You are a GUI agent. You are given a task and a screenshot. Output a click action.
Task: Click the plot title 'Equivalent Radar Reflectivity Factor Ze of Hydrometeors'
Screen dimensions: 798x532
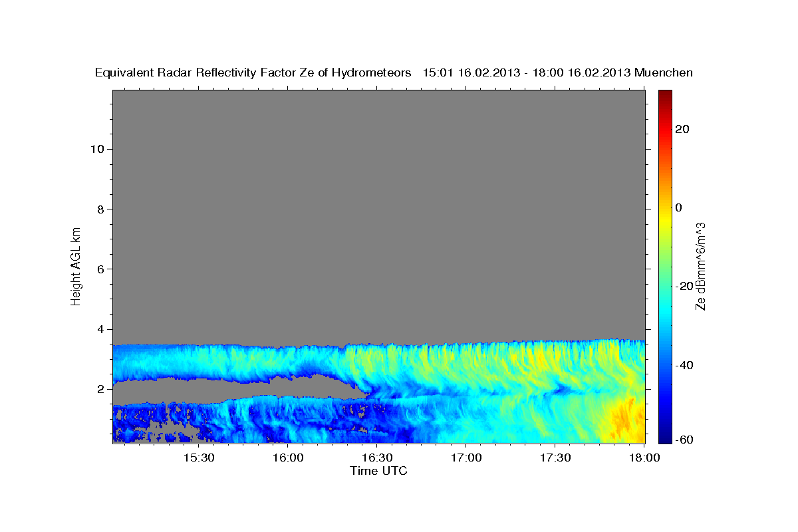[x=253, y=72]
